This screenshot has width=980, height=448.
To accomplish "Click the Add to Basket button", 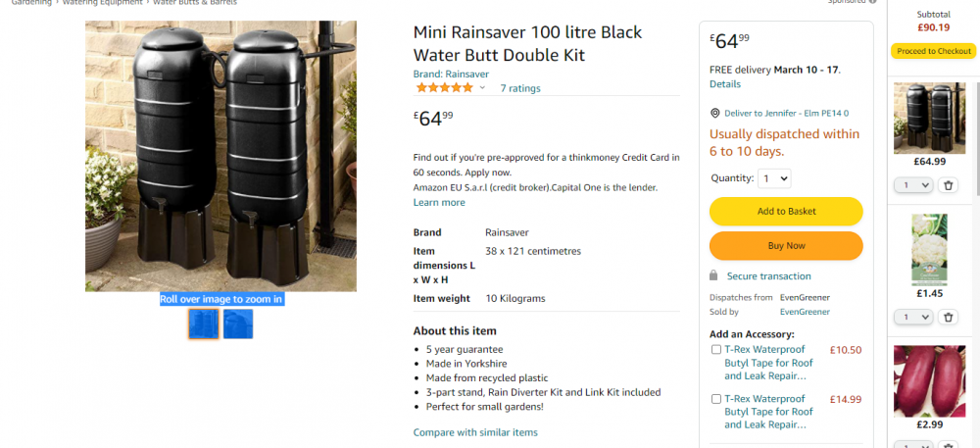I will 786,211.
